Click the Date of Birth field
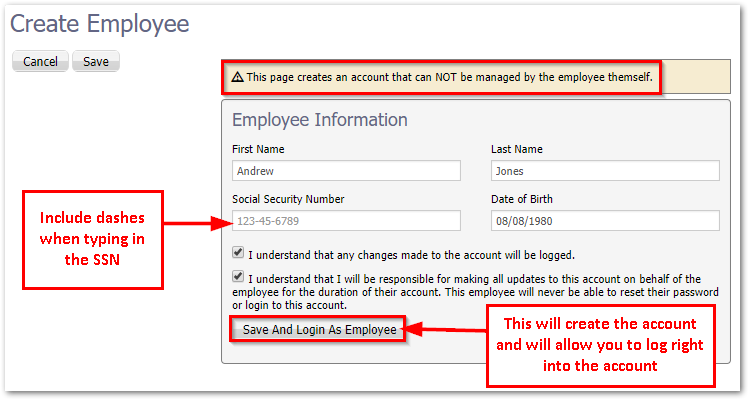The width and height of the screenshot is (749, 400). coord(605,221)
